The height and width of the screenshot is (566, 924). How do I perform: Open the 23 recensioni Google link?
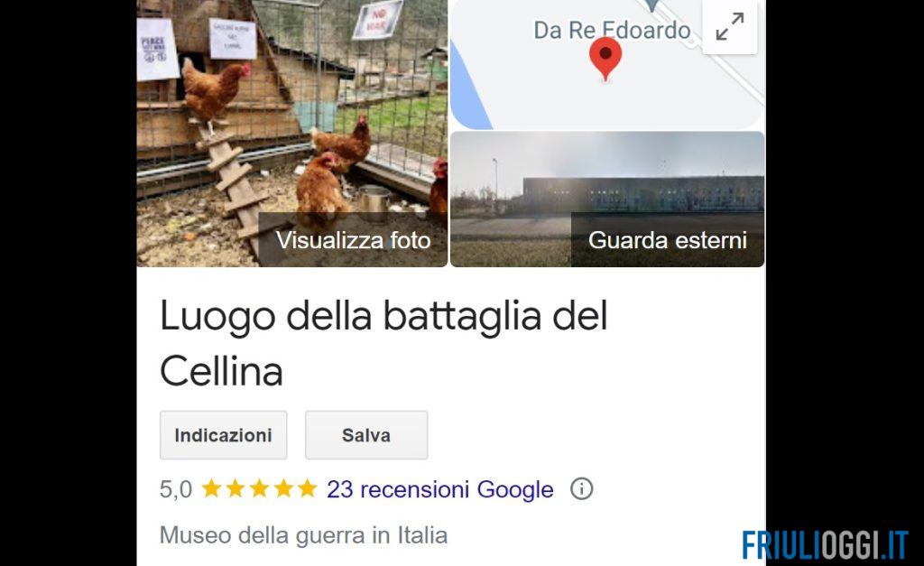pos(440,489)
